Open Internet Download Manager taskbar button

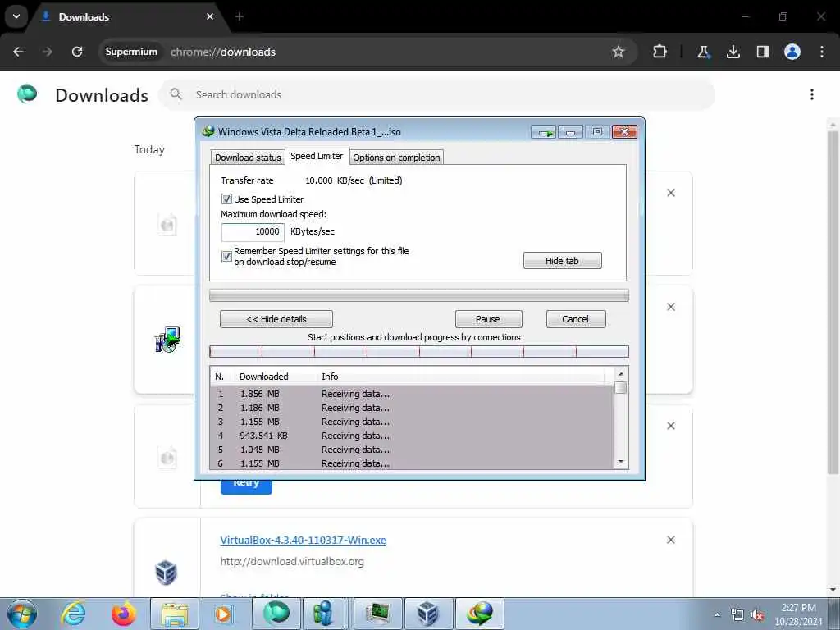pyautogui.click(x=479, y=614)
